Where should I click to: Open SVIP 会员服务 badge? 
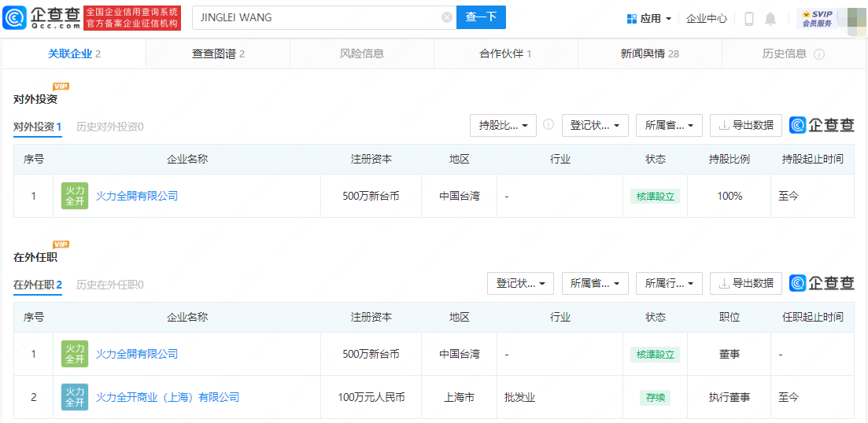(x=817, y=18)
